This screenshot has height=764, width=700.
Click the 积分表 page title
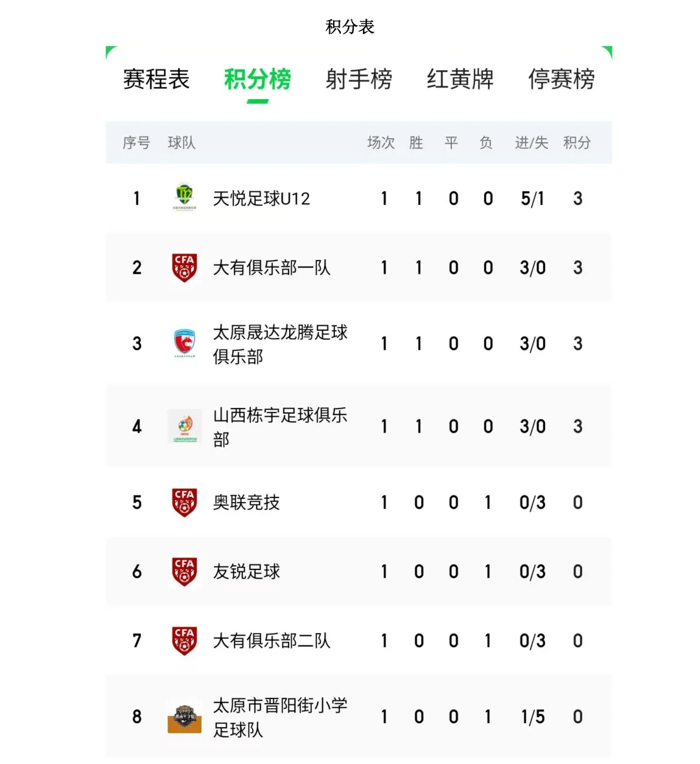(350, 27)
